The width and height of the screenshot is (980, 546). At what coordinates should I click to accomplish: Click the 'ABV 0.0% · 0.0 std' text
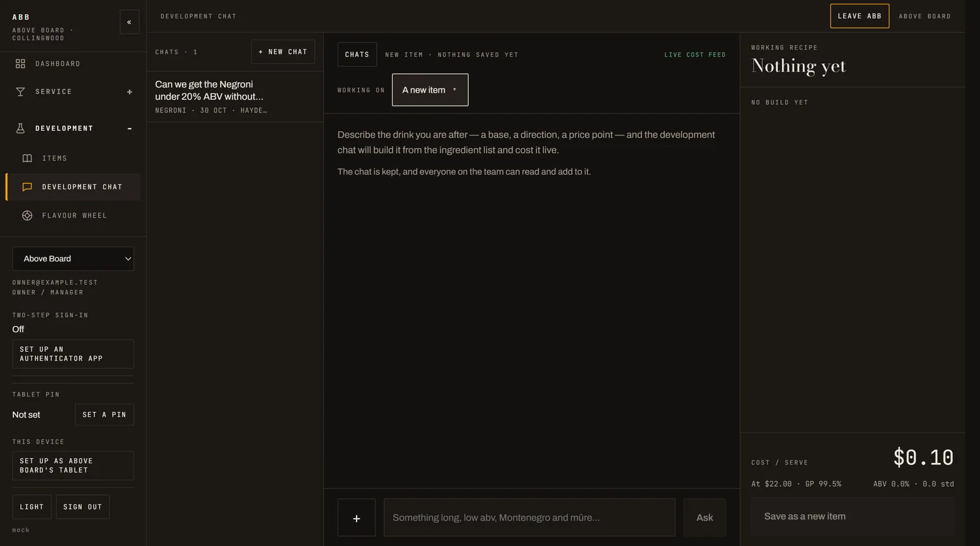914,484
